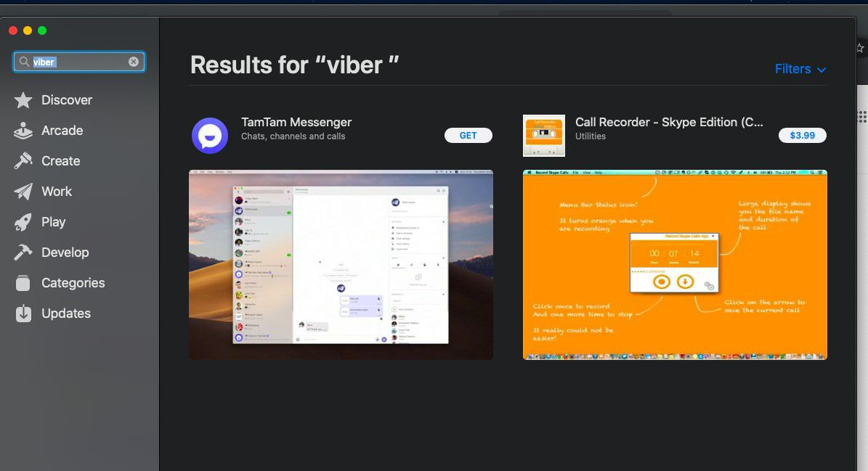Click the TamTam Messenger app icon
Screen dimensions: 868x471
(x=210, y=136)
